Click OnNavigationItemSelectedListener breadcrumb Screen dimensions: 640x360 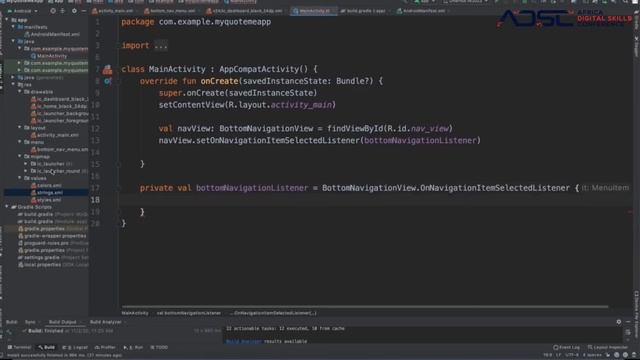click(273, 313)
